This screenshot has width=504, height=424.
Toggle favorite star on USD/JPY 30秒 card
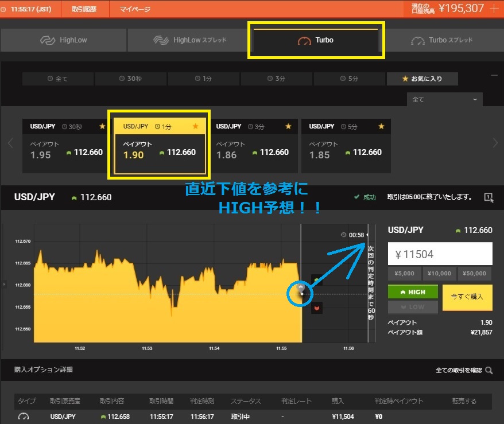[102, 126]
